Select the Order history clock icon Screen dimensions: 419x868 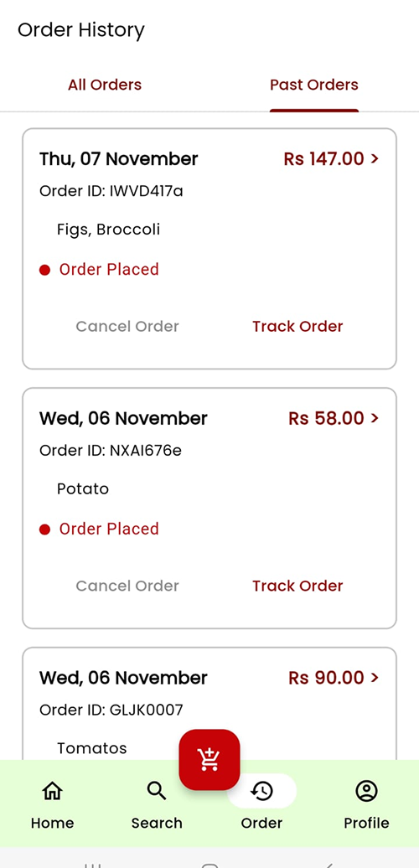tap(261, 791)
